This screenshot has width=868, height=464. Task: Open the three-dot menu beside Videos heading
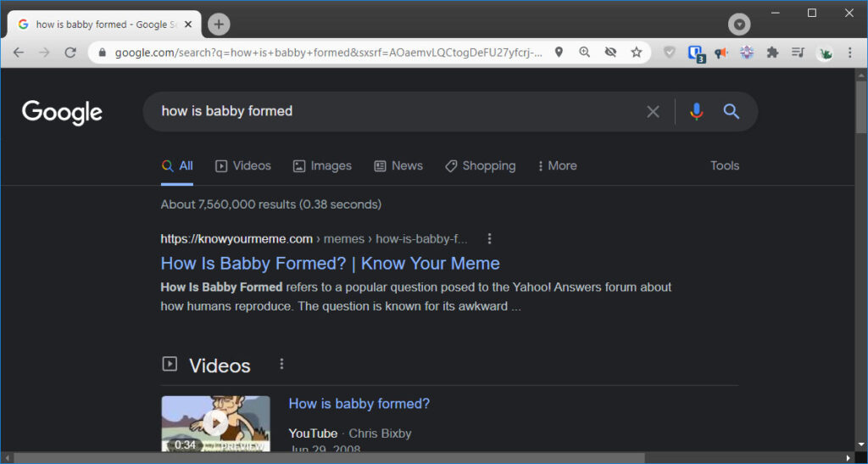(x=282, y=364)
